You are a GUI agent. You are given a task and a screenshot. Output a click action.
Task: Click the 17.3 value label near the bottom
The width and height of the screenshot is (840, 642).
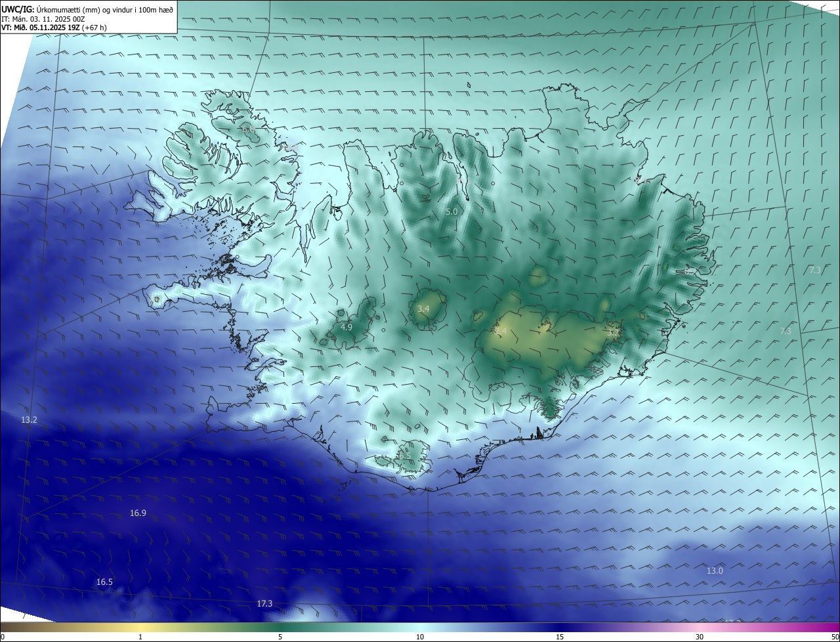pyautogui.click(x=264, y=604)
